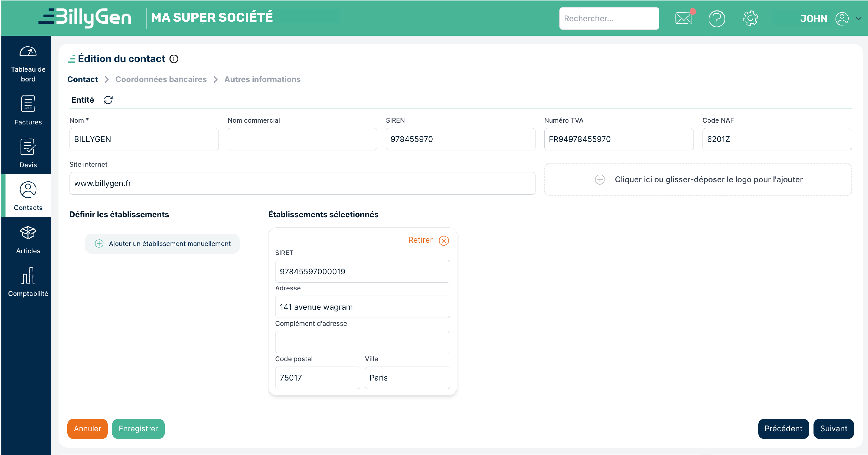
Task: Click the Site internet field
Action: point(302,184)
